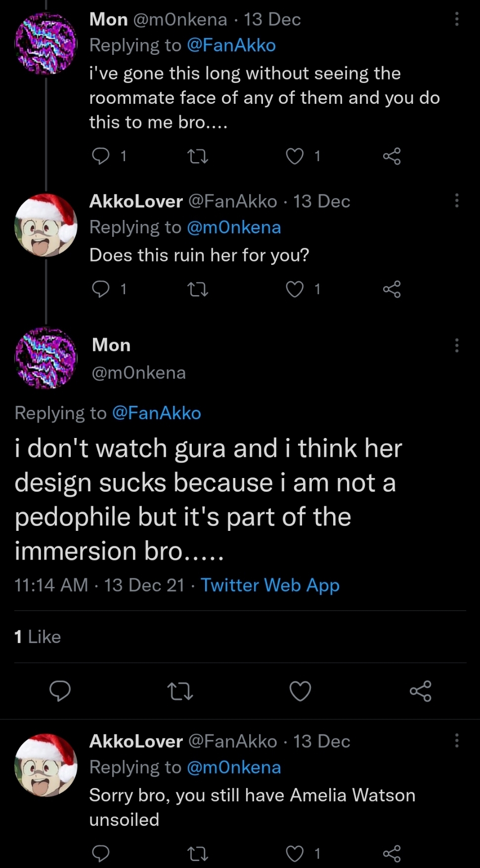Open more options on main Mon tweet
The width and height of the screenshot is (480, 868).
pos(456,345)
